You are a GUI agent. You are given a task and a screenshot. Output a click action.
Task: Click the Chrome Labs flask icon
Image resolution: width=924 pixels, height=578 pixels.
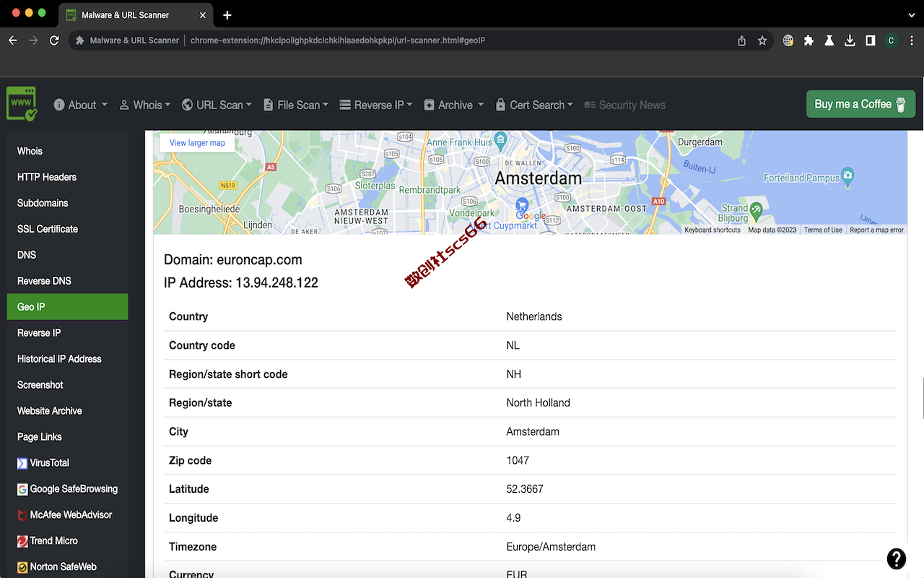coord(829,40)
